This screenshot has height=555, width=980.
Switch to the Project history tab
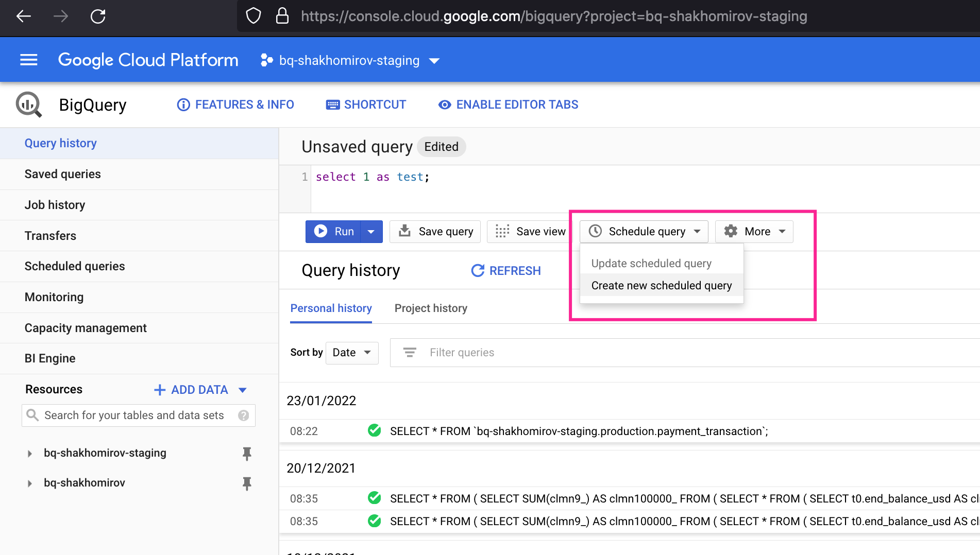pos(431,308)
